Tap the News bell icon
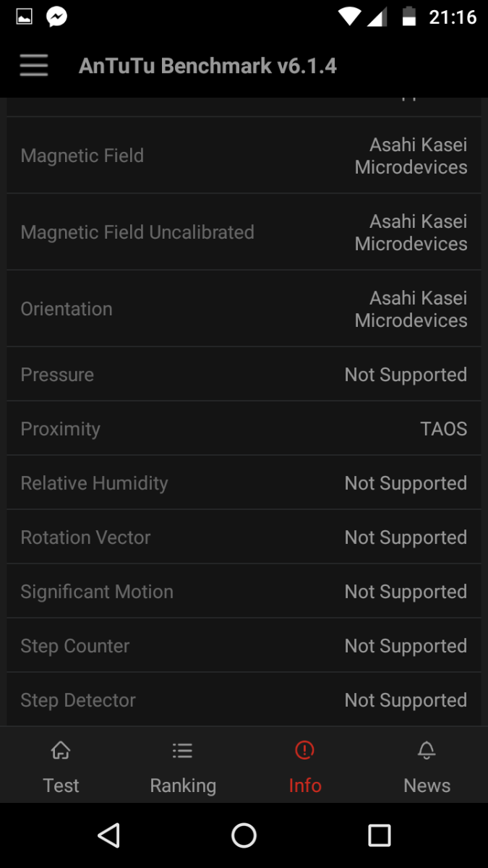488x868 pixels. click(427, 751)
